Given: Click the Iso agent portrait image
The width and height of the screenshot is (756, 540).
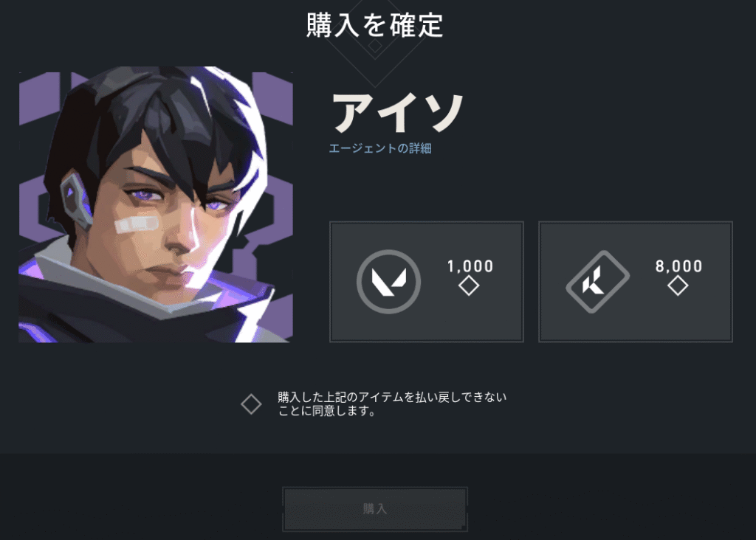Looking at the screenshot, I should pos(156,205).
